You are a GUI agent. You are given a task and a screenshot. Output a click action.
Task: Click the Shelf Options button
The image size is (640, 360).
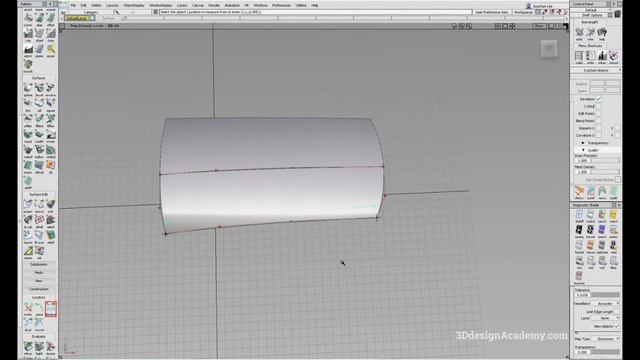(593, 15)
